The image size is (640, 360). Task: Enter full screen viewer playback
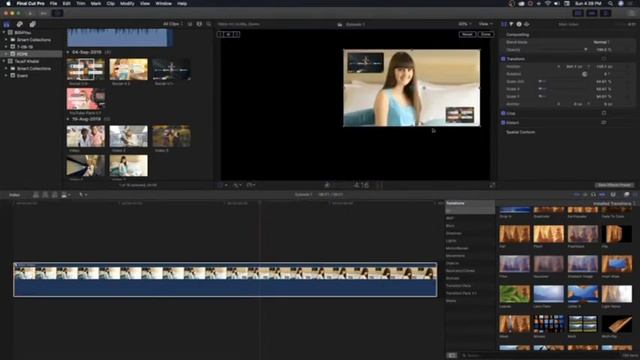[x=492, y=185]
